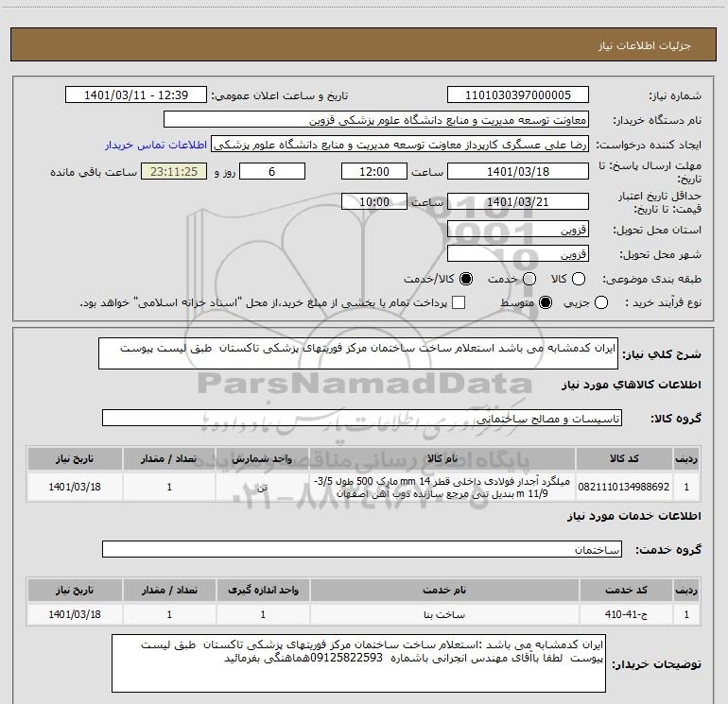Click the کد خدمت column header

(626, 591)
